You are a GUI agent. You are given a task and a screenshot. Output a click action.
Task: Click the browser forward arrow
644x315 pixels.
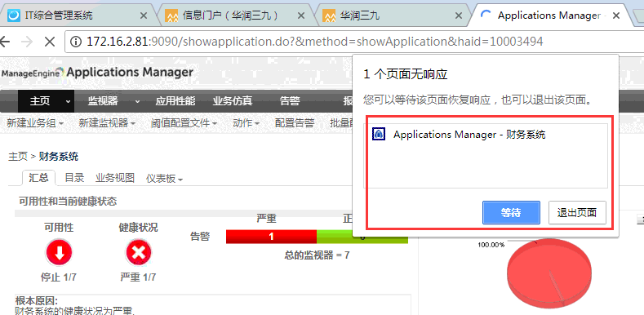pyautogui.click(x=27, y=42)
